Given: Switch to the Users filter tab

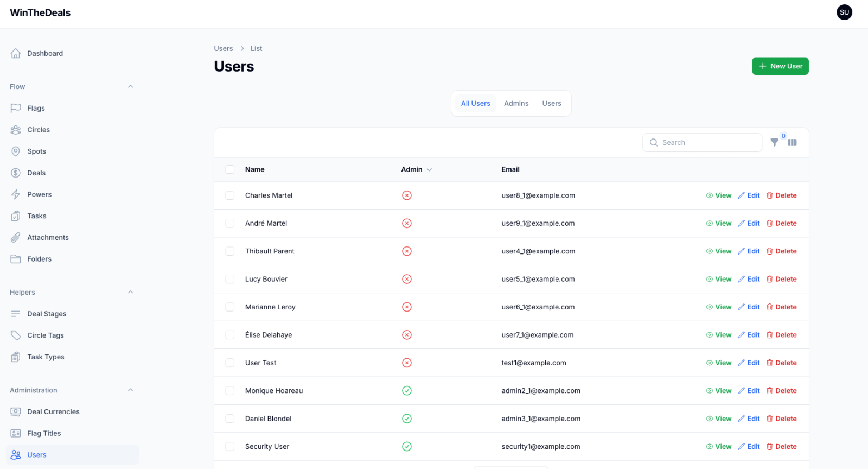Looking at the screenshot, I should (552, 103).
